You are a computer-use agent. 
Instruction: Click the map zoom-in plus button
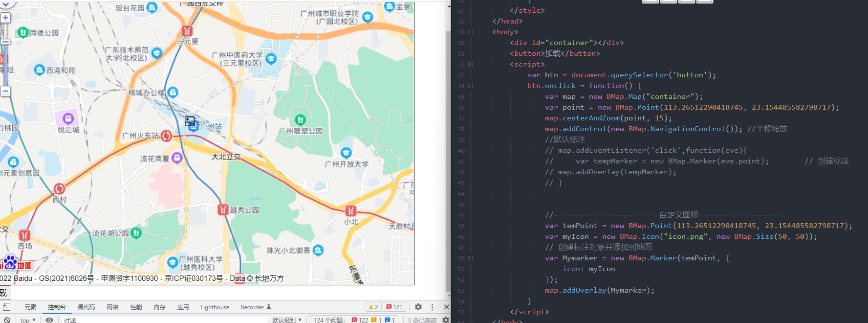(5, 18)
